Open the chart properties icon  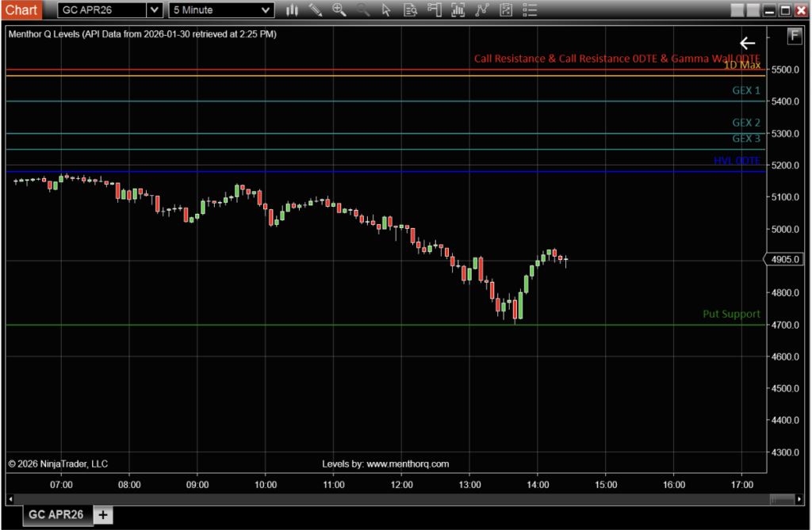click(x=505, y=10)
